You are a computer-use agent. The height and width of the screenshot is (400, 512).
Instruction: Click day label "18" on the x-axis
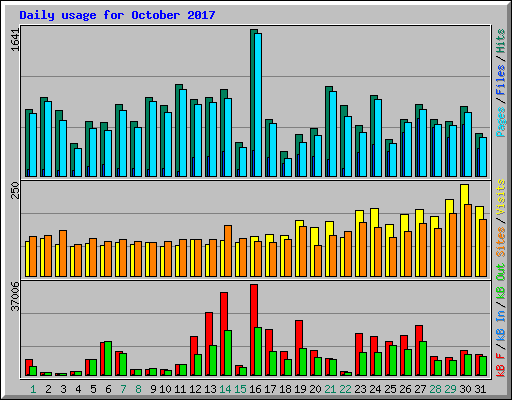coord(285,389)
